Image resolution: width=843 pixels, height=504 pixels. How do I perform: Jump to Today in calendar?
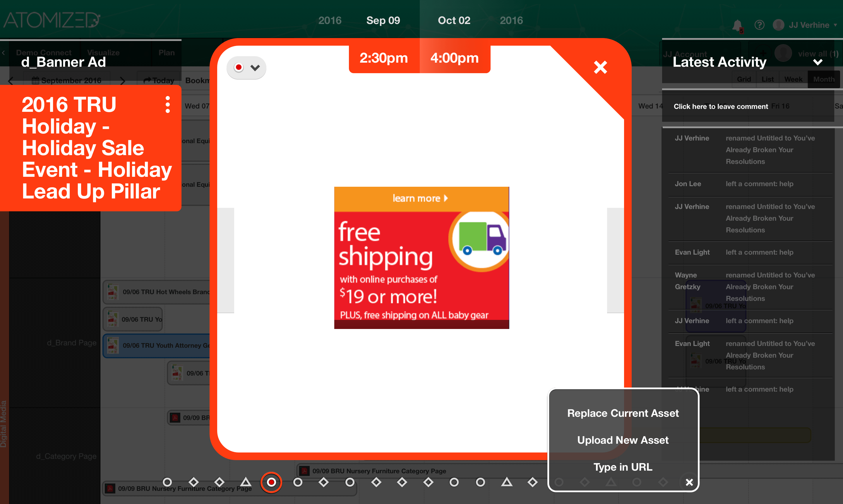point(159,80)
